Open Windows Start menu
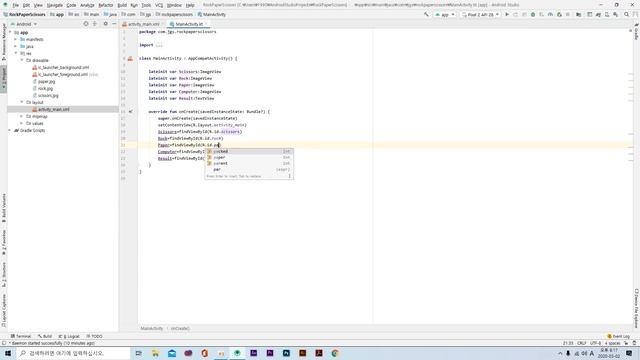Screen dimensions: 640x360 coord(8,353)
